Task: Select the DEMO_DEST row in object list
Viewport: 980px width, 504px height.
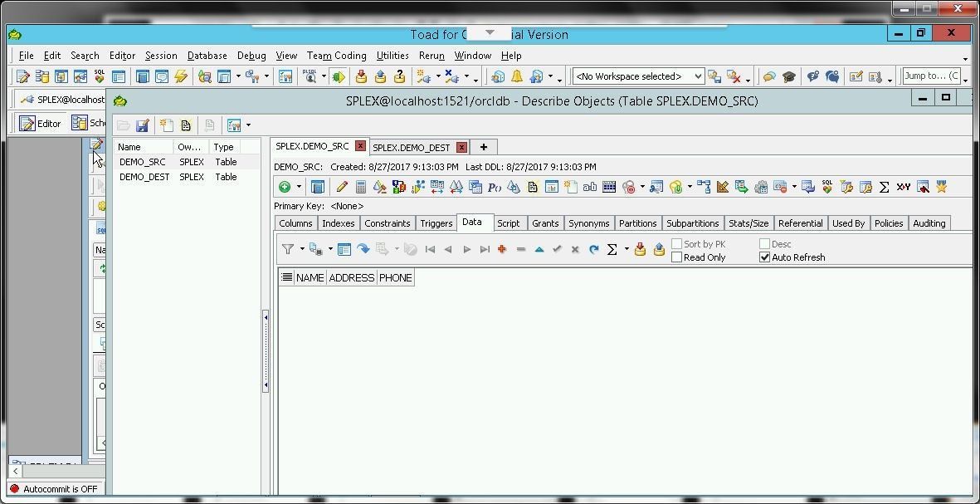Action: [x=186, y=177]
